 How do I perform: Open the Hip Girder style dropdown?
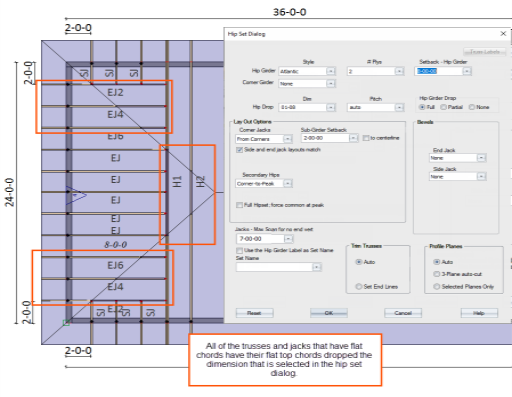pos(330,71)
